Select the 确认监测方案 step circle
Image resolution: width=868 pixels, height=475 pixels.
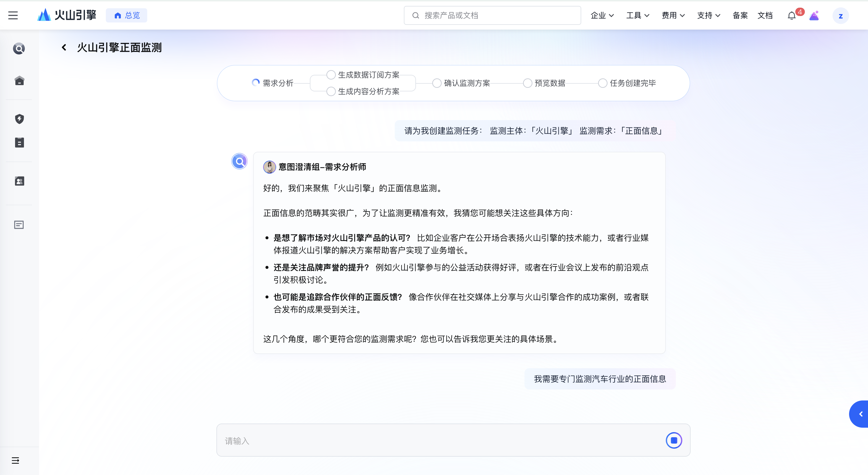coord(437,83)
